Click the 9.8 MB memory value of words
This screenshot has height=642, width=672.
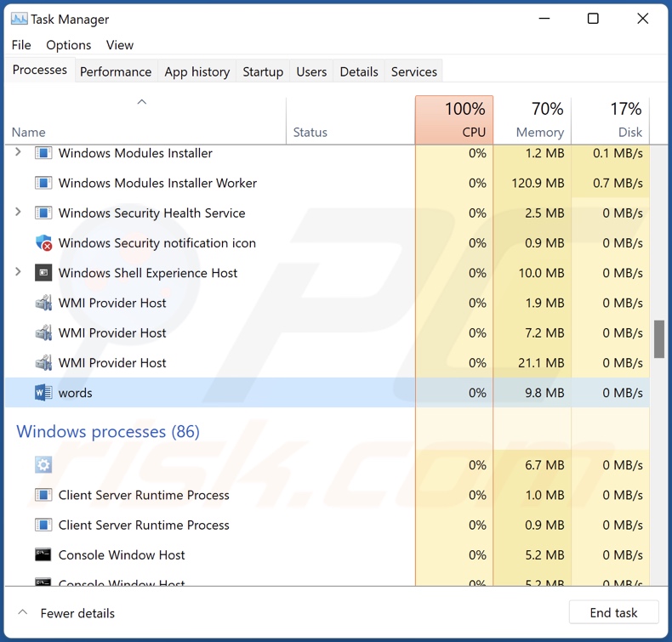tap(544, 393)
